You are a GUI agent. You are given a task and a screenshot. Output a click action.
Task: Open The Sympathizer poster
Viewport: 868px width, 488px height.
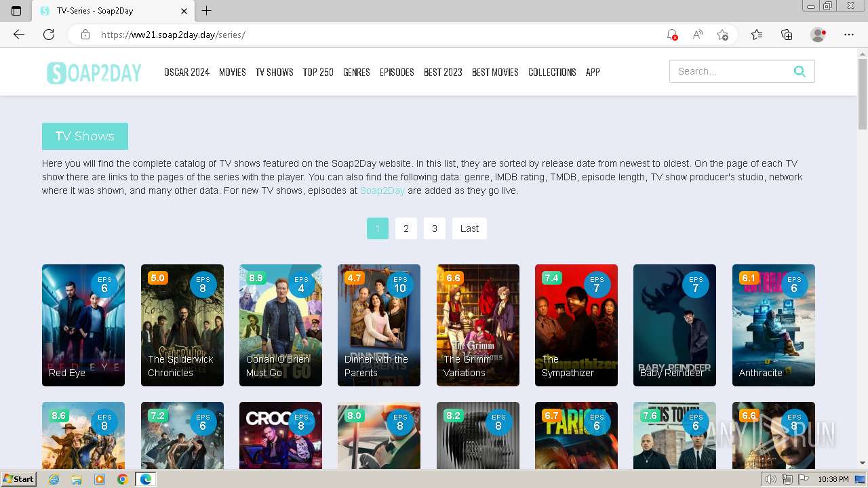pyautogui.click(x=576, y=325)
